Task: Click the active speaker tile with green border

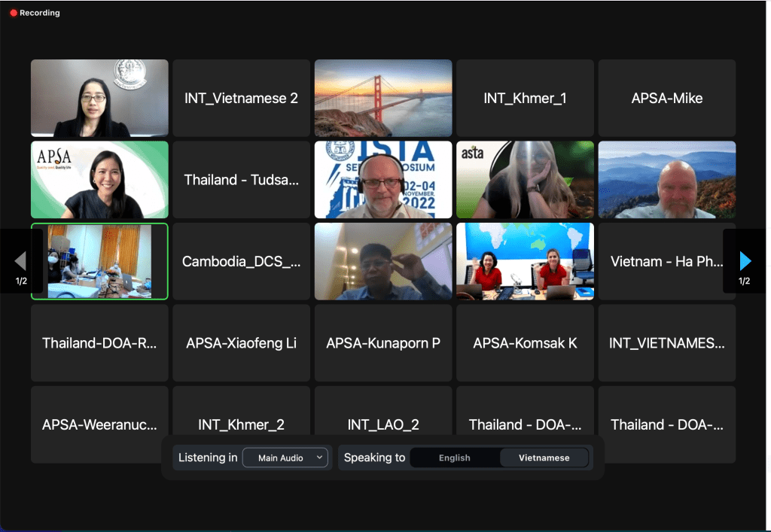Action: click(x=99, y=261)
